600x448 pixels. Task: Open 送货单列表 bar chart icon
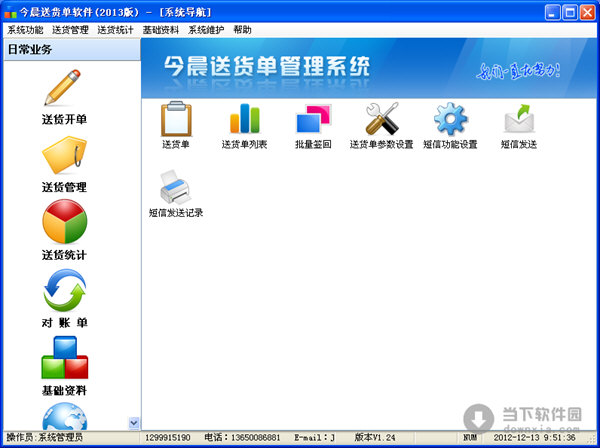(x=244, y=120)
